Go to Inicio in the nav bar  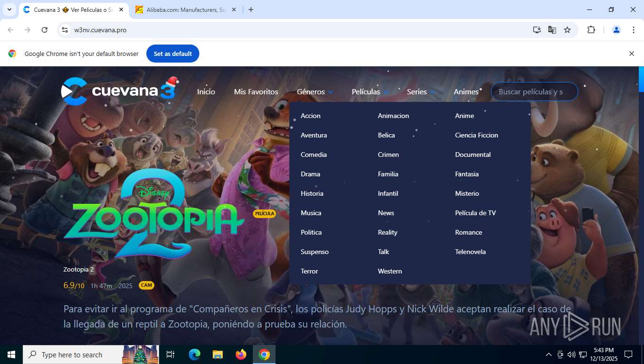206,92
